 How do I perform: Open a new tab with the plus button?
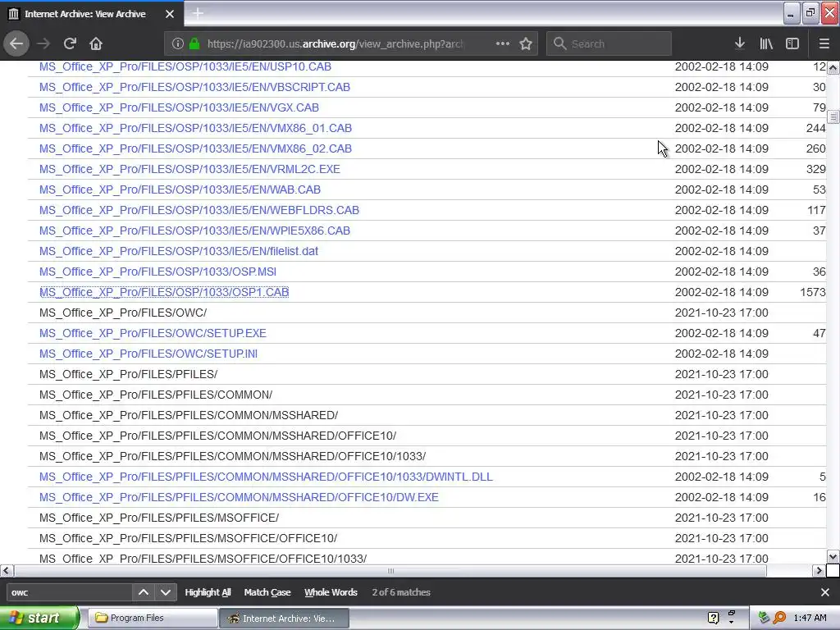click(x=198, y=13)
